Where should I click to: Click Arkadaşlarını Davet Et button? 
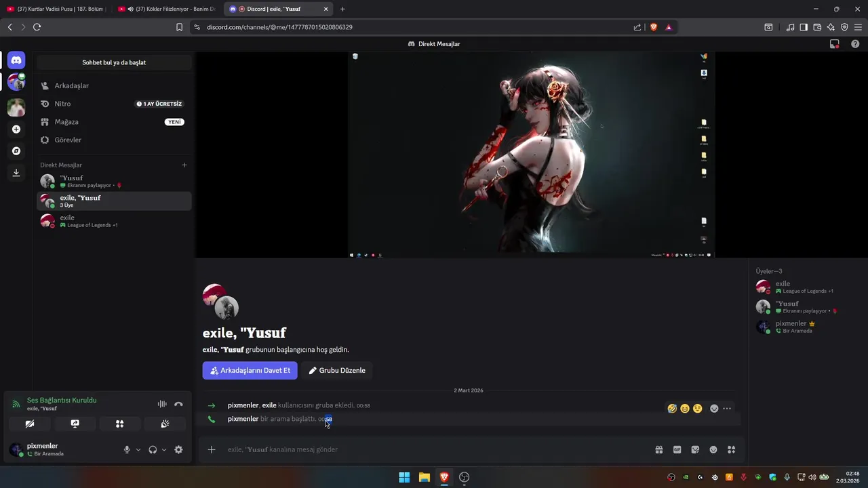tap(250, 371)
